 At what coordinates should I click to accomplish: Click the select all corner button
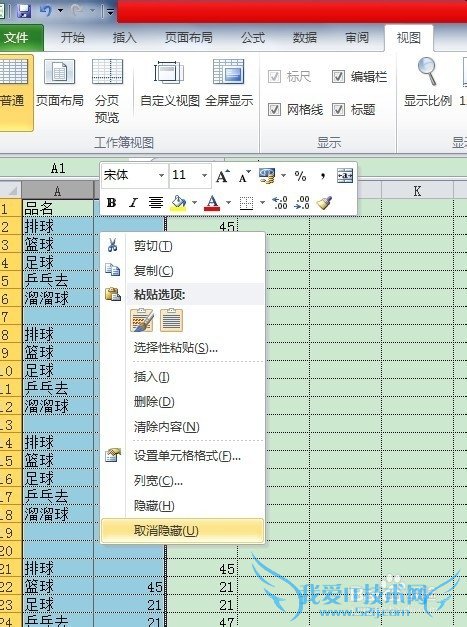[10, 191]
